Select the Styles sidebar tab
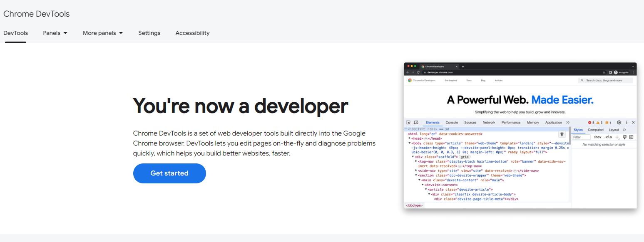The image size is (644, 242). [578, 130]
